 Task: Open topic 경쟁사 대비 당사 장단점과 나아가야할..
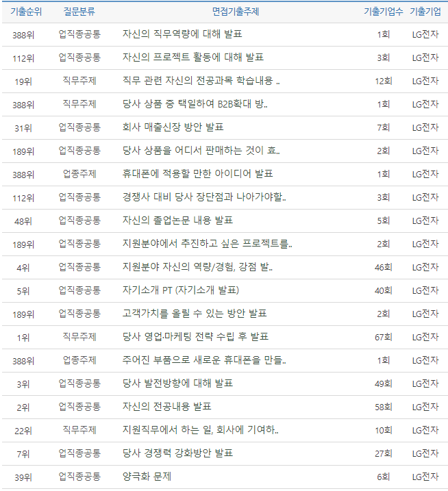204,197
